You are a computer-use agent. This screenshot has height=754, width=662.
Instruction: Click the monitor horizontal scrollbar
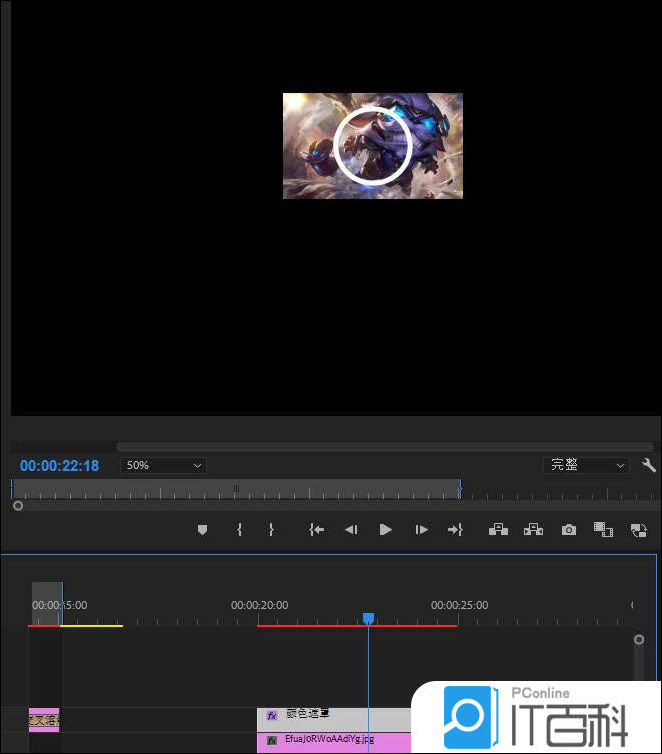coord(385,447)
